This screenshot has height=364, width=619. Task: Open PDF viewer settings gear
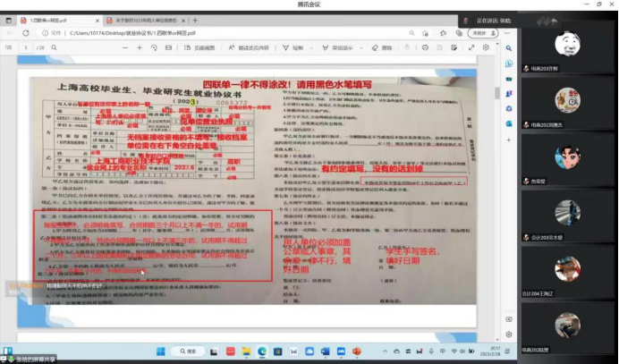(486, 47)
